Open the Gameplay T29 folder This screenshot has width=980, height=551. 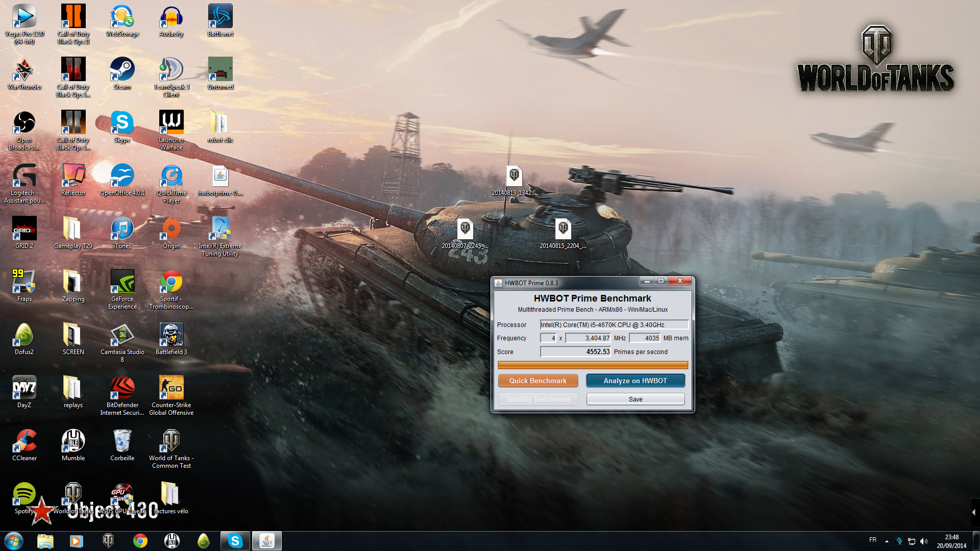point(73,233)
